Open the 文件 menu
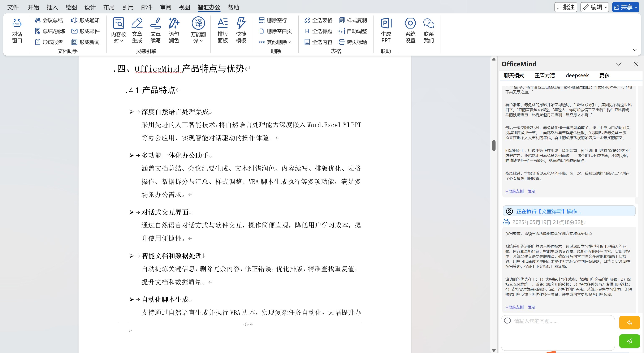644x353 pixels. (x=13, y=7)
